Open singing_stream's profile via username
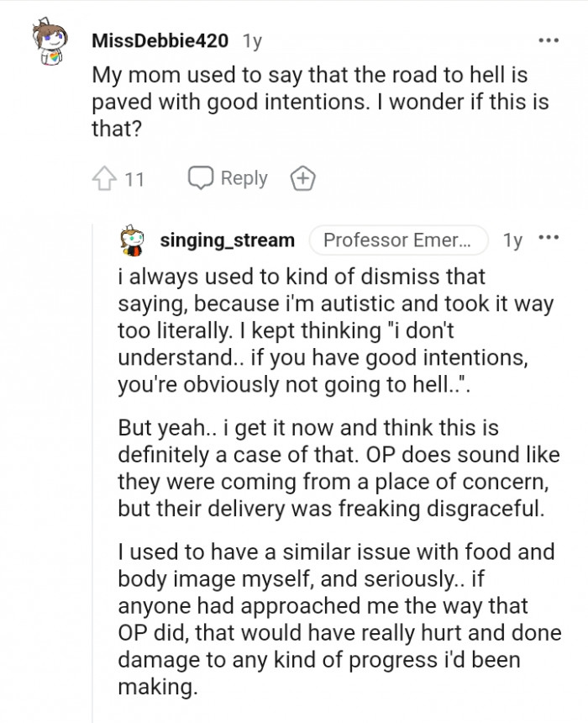Viewport: 588px width, 723px height. [x=227, y=240]
